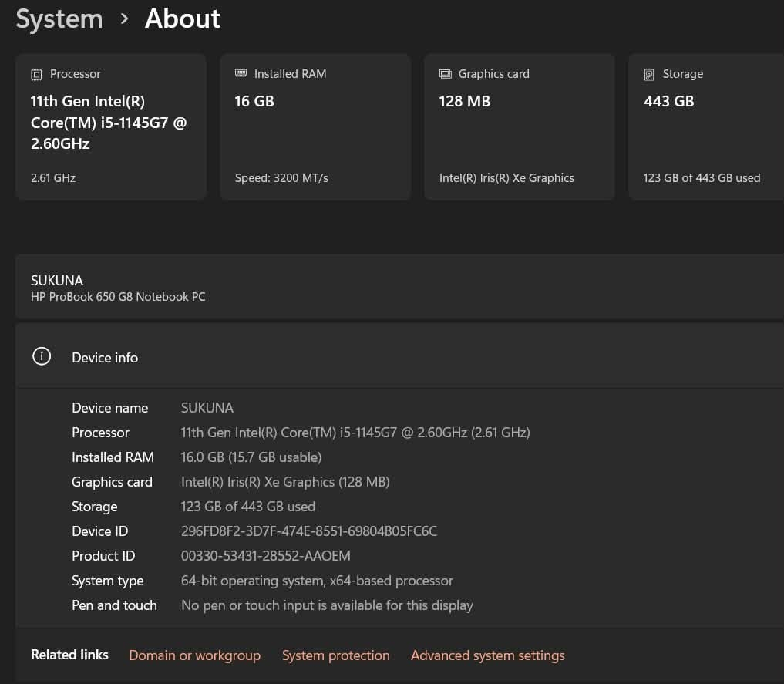This screenshot has width=784, height=684.
Task: Go back to System breadcrumb
Action: tap(59, 19)
